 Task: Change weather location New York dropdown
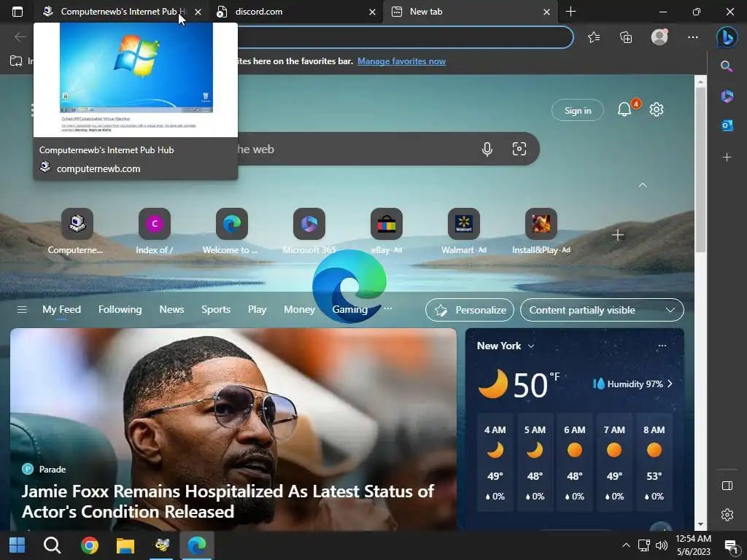click(x=506, y=346)
